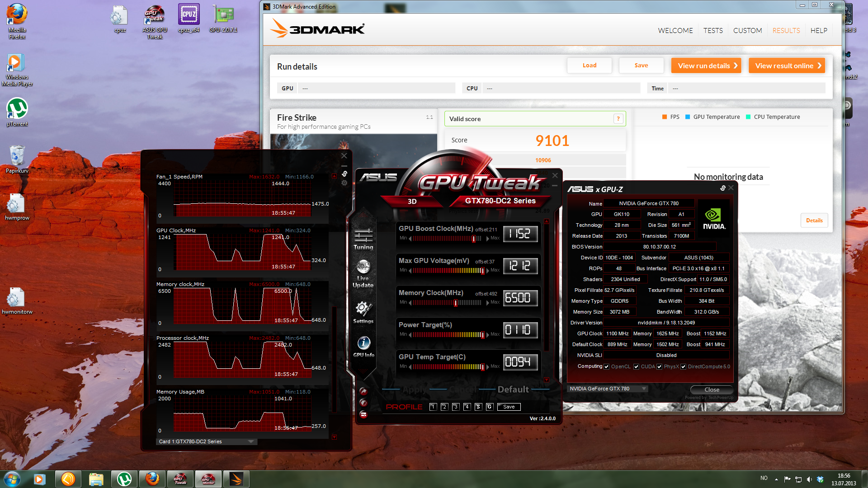Expand the NVIDIA GeForce GTX 780 dropdown
The height and width of the screenshot is (488, 868).
[x=644, y=389]
